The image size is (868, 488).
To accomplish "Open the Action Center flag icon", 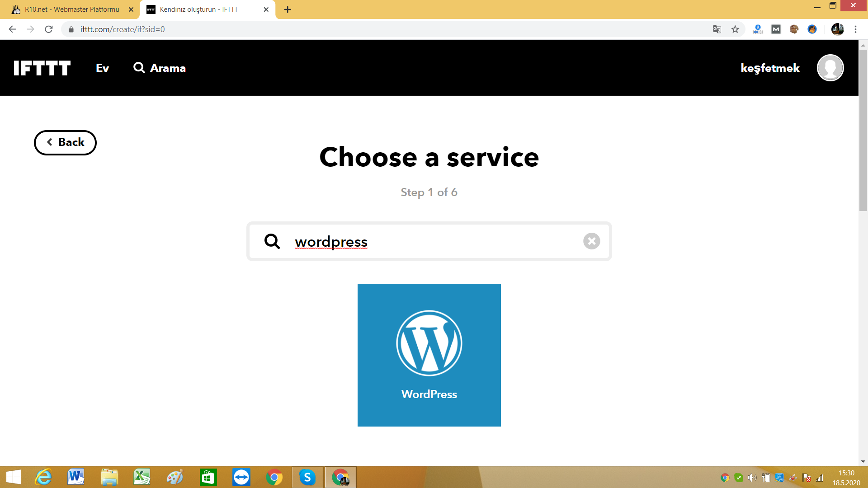I will click(x=807, y=478).
